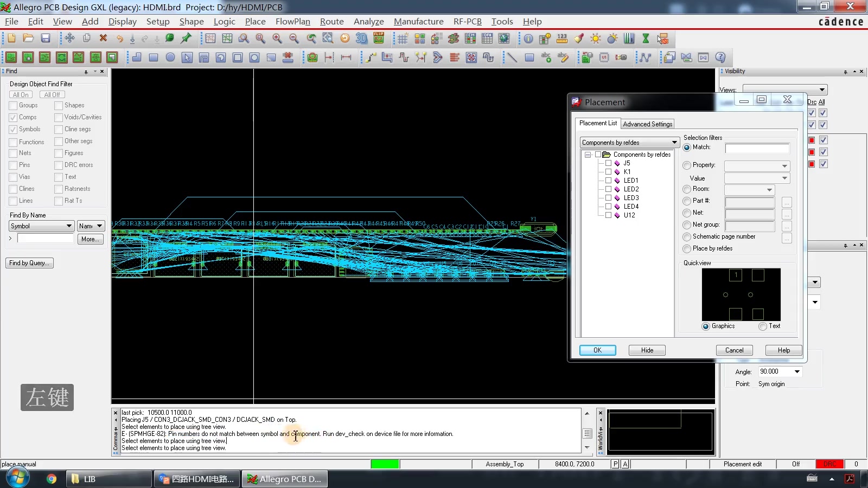Open the Property selection filter dropdown
The image size is (868, 488).
pyautogui.click(x=784, y=166)
